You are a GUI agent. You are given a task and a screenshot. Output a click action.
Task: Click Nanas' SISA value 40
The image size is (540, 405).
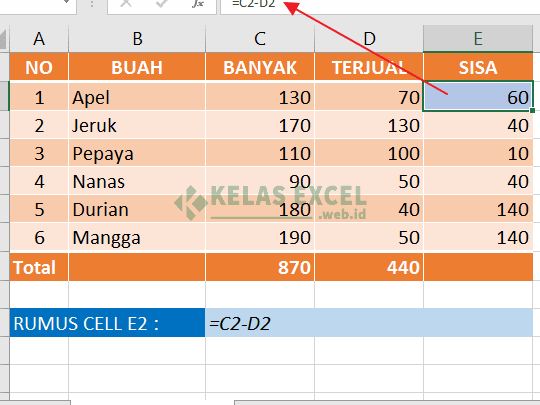pos(478,181)
